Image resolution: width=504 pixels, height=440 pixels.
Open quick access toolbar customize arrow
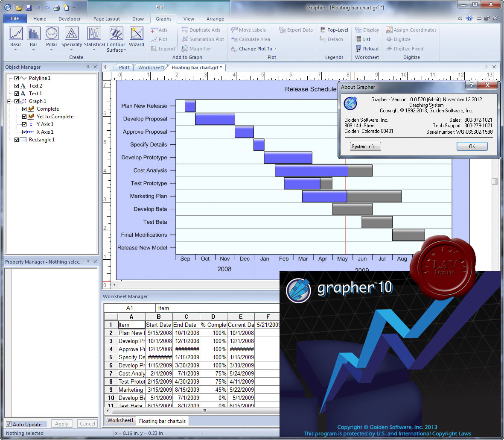73,7
